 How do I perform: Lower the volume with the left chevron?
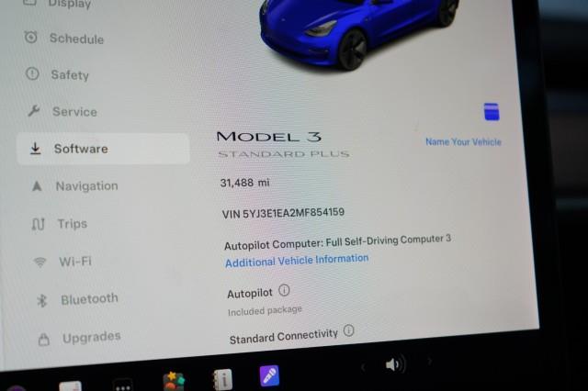pos(363,367)
